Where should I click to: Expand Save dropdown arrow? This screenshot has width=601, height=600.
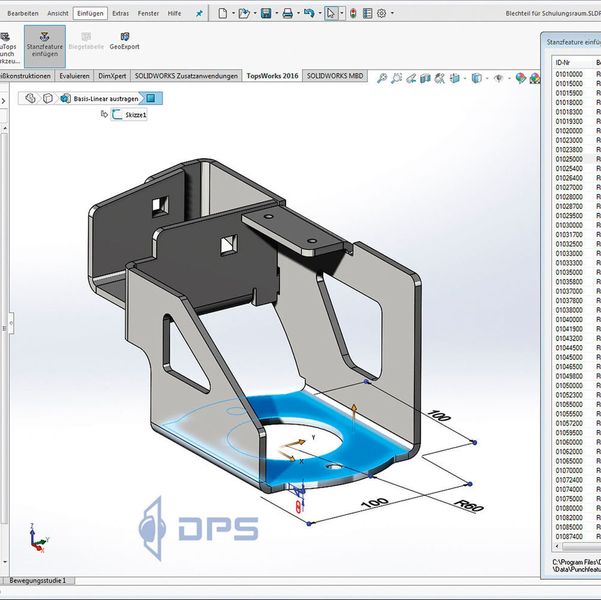tap(276, 13)
